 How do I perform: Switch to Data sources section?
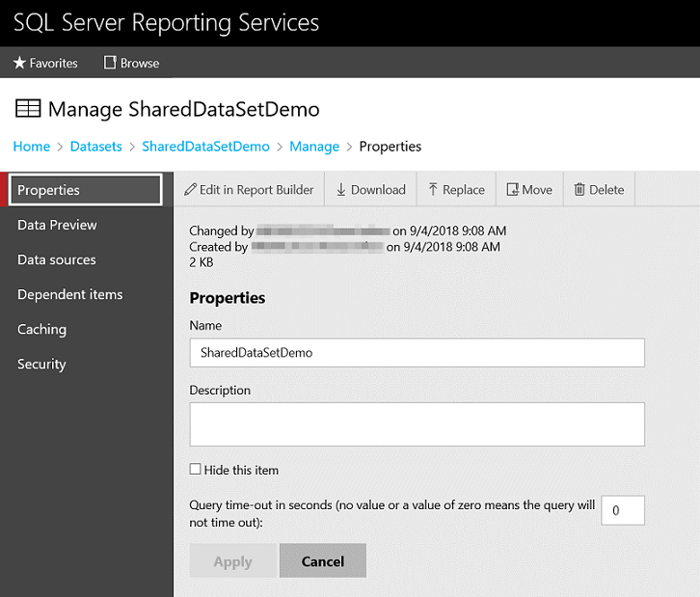(56, 259)
